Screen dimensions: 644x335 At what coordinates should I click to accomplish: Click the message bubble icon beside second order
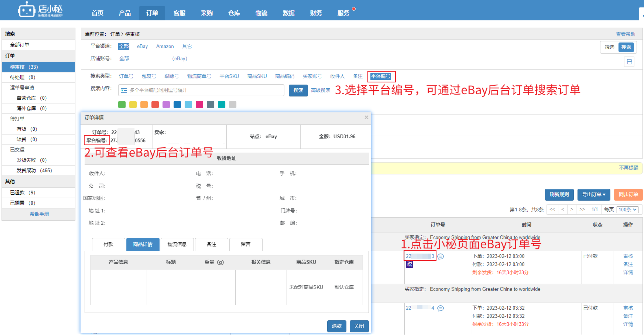coord(440,308)
